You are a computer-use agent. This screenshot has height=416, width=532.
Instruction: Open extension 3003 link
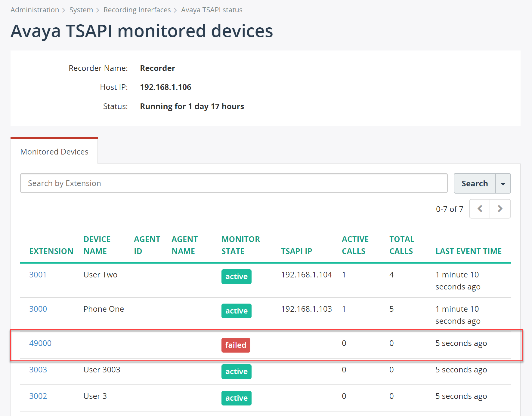[x=38, y=370]
